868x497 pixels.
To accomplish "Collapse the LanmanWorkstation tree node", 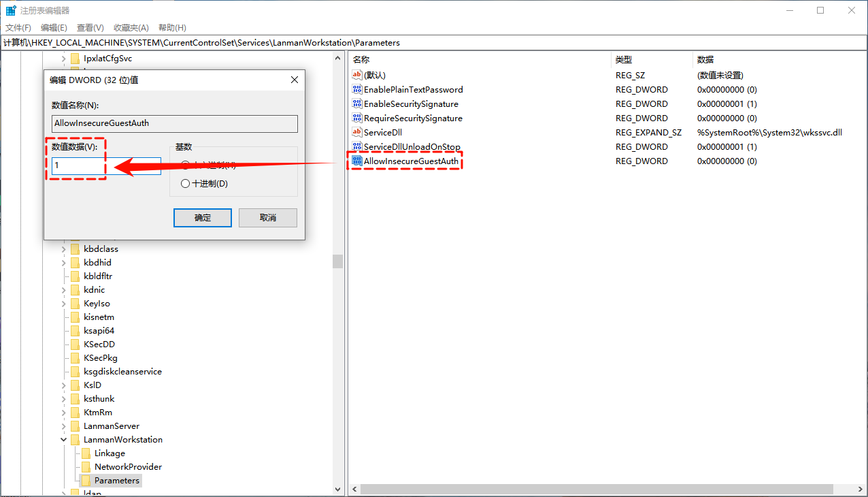I will pyautogui.click(x=64, y=440).
